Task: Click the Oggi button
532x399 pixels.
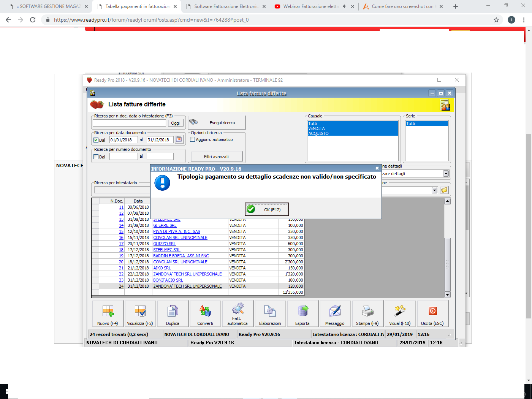Action: coord(176,123)
